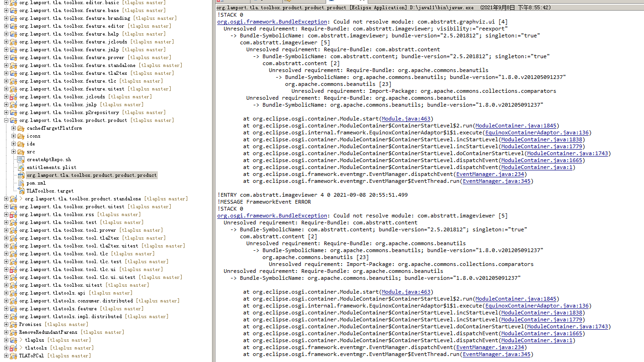The image size is (644, 362).
Task: Click the icons folder icon
Action: tap(20, 136)
